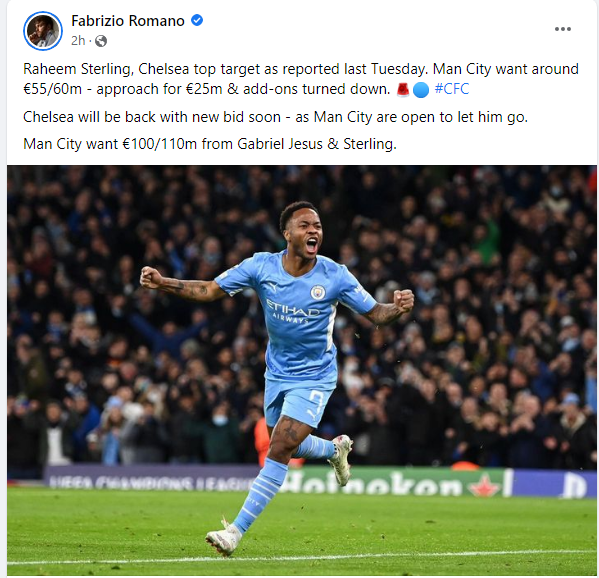Image resolution: width=599 pixels, height=578 pixels.
Task: Click the UEFA Champions League board in photo
Action: [151, 481]
